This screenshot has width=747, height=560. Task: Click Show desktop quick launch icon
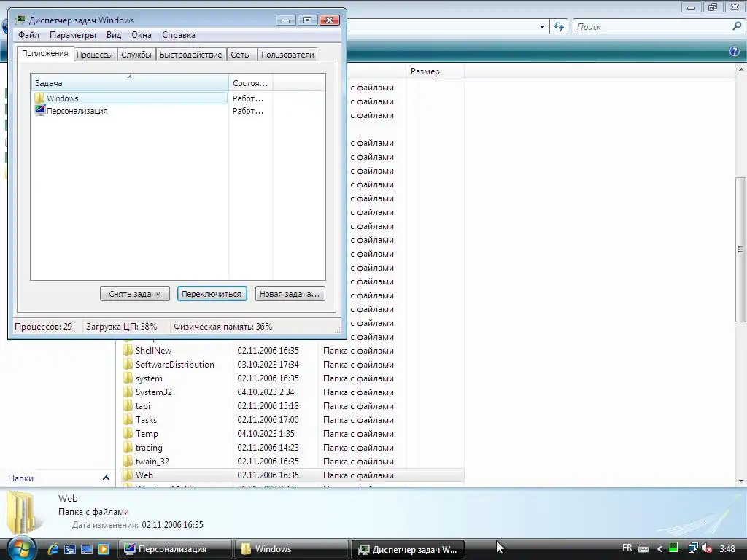(87, 549)
